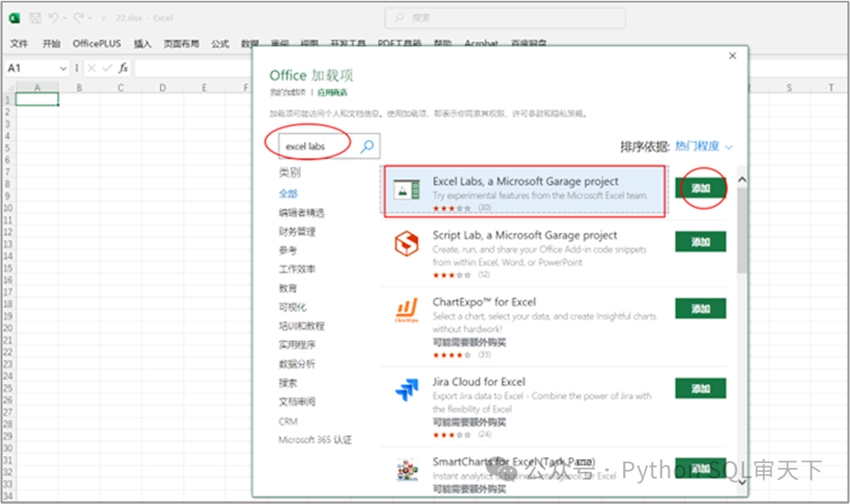This screenshot has width=850, height=504.
Task: Open Excel Labs, a Microsoft Garage project title
Action: 525,181
